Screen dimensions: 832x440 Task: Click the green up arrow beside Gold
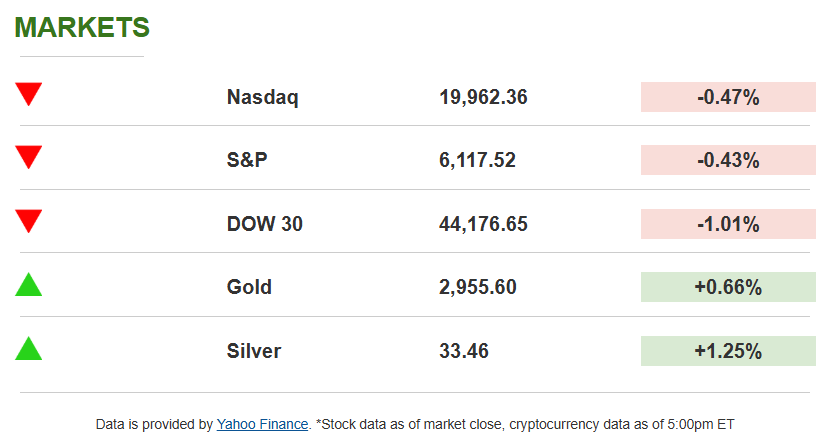pos(28,285)
